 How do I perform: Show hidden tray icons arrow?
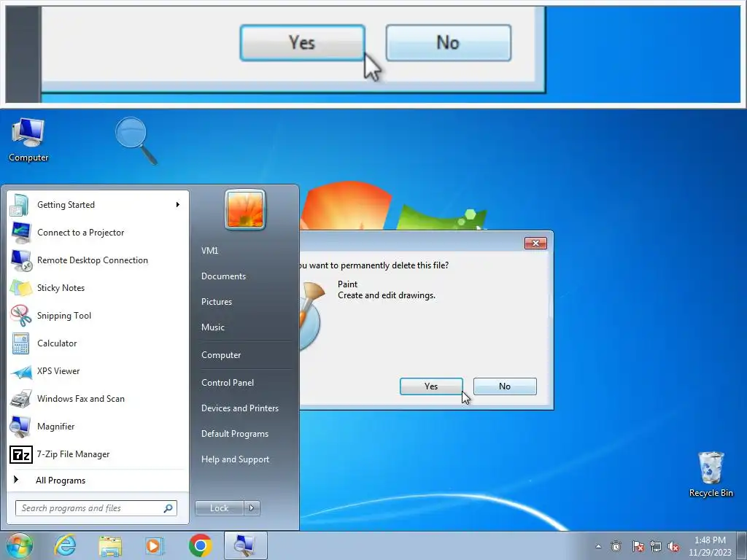coord(598,547)
